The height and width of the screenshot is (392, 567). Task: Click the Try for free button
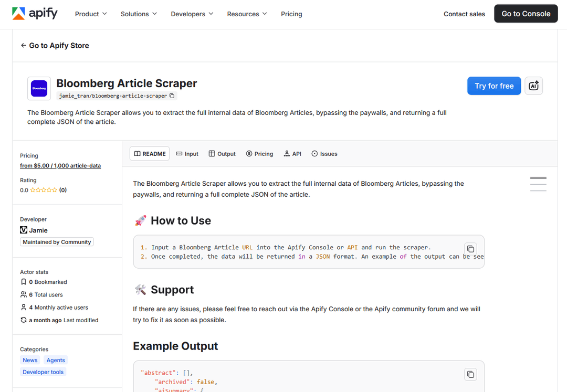coord(494,86)
